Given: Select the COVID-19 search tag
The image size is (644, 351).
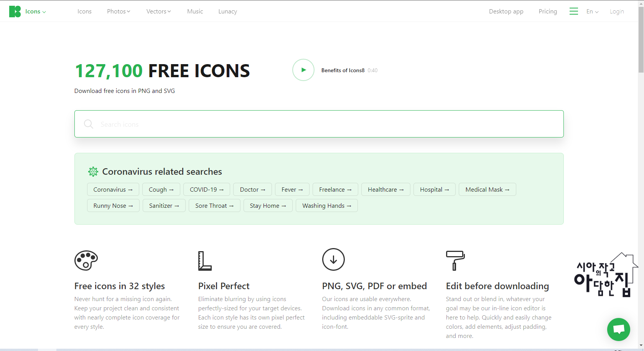Looking at the screenshot, I should [206, 190].
